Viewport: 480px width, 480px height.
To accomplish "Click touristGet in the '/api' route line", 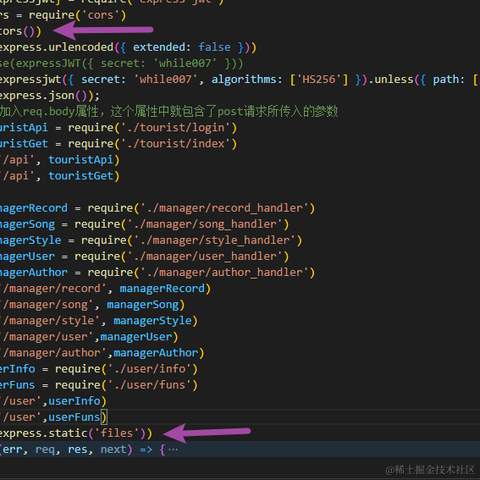I will tap(81, 176).
